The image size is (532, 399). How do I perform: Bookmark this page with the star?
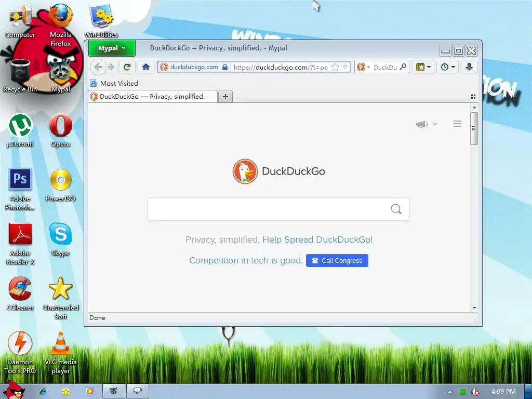[335, 67]
